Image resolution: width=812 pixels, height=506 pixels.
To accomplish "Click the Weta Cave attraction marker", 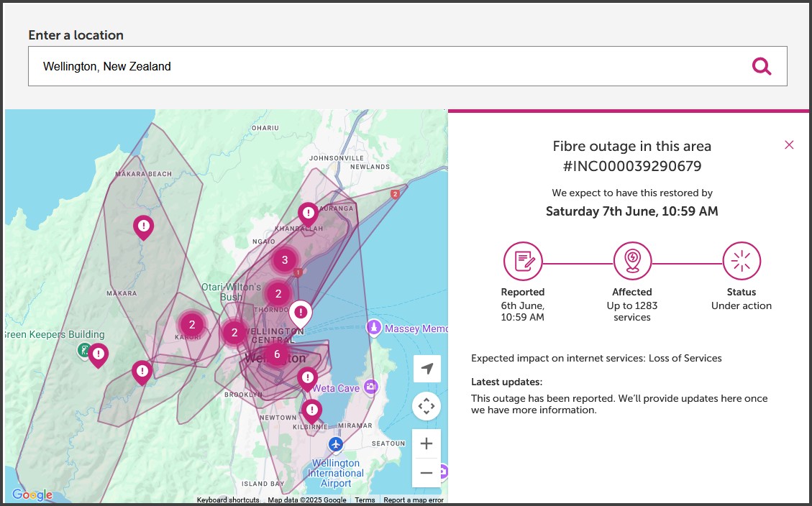I will pyautogui.click(x=371, y=387).
